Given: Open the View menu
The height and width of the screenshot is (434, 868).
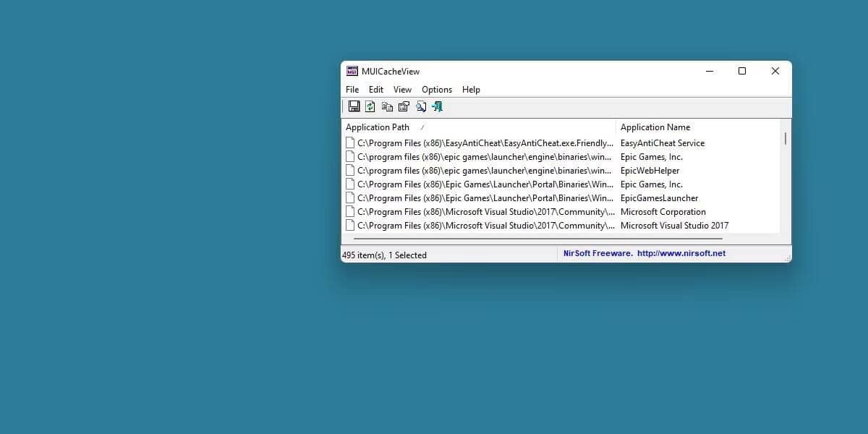Looking at the screenshot, I should [x=402, y=89].
